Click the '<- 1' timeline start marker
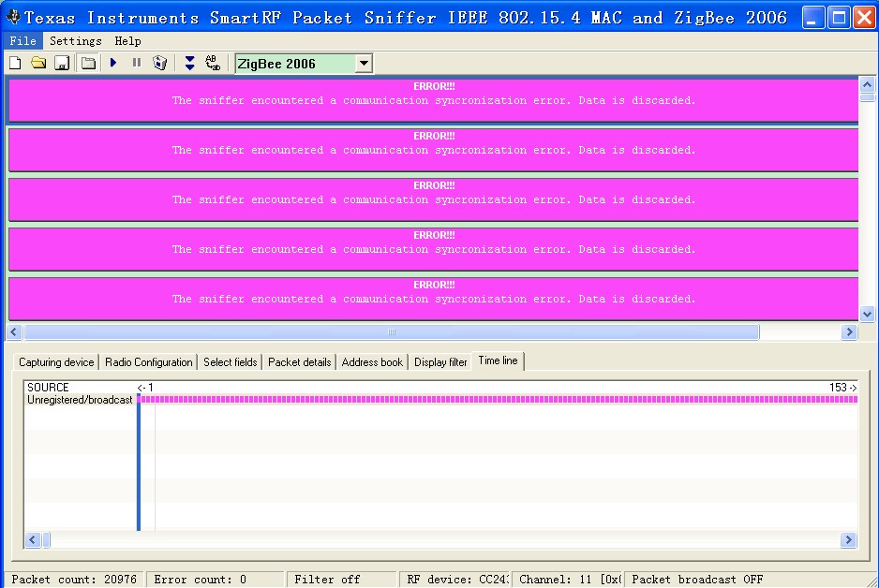Image resolution: width=879 pixels, height=588 pixels. [x=145, y=387]
